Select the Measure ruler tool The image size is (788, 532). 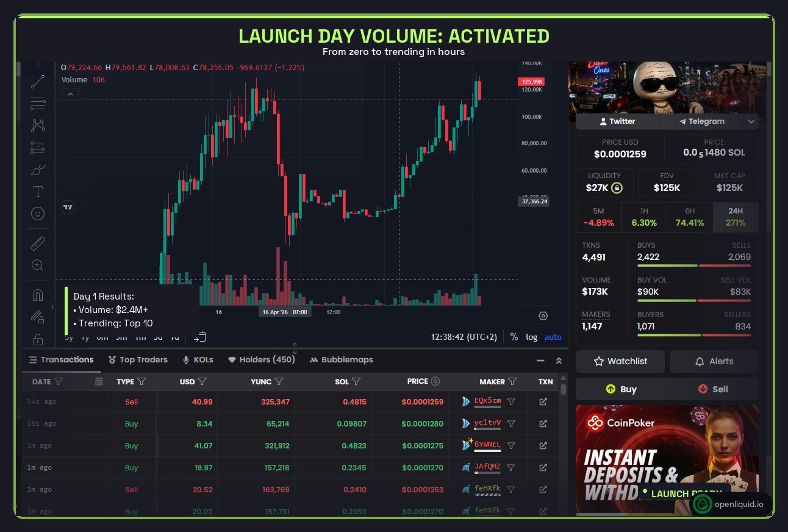(37, 242)
